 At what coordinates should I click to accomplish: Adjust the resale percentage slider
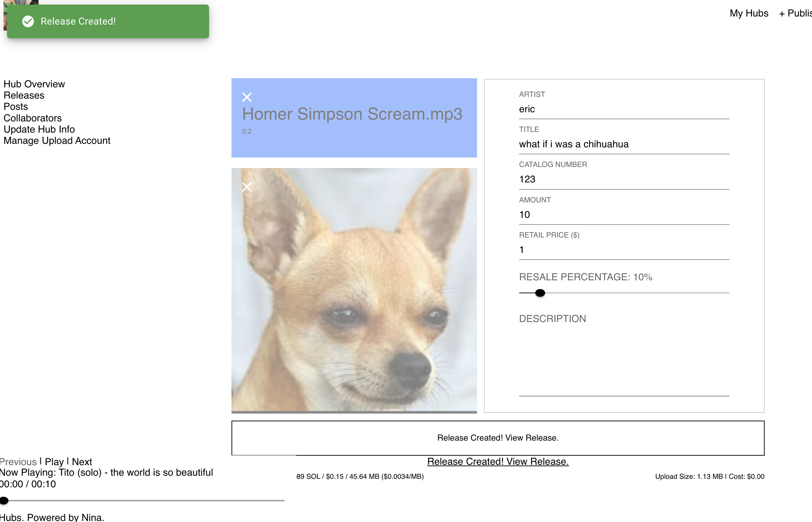539,293
